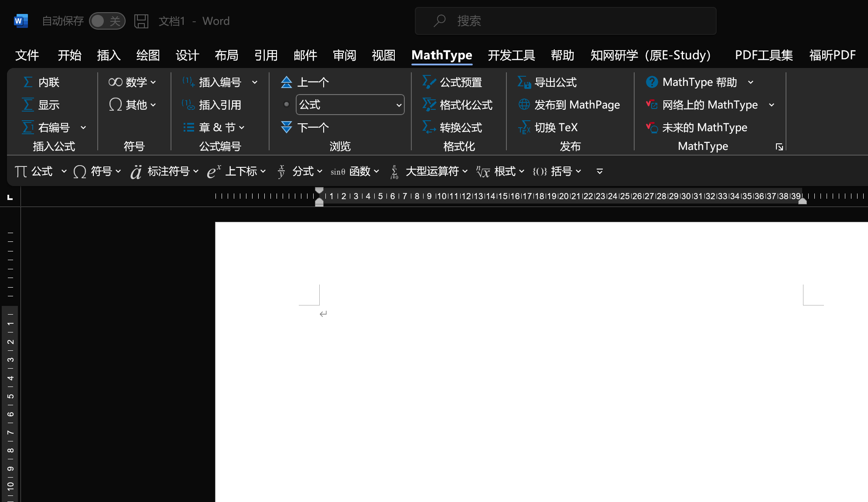Toggle the 自动保存 AutoSave switch
The width and height of the screenshot is (868, 502).
pyautogui.click(x=107, y=21)
